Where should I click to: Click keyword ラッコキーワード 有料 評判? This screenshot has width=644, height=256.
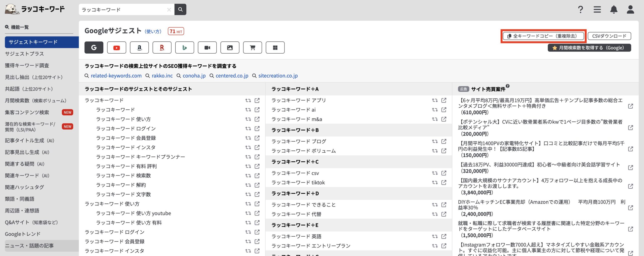coord(126,166)
